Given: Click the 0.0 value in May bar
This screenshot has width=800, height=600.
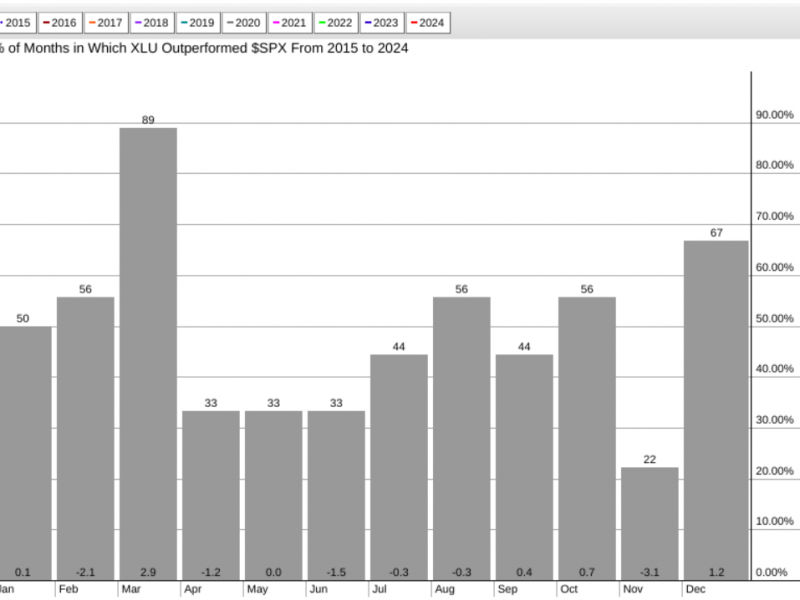Looking at the screenshot, I should pos(273,572).
